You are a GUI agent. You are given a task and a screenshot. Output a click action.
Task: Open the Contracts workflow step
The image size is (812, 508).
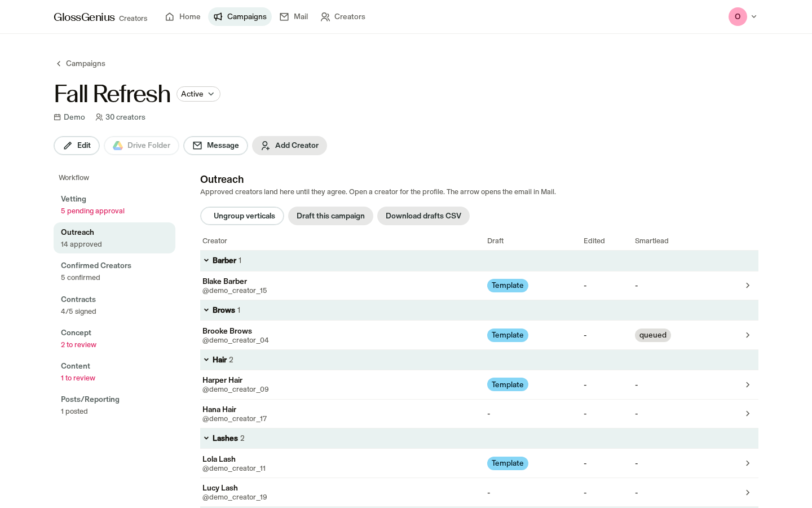tap(114, 305)
